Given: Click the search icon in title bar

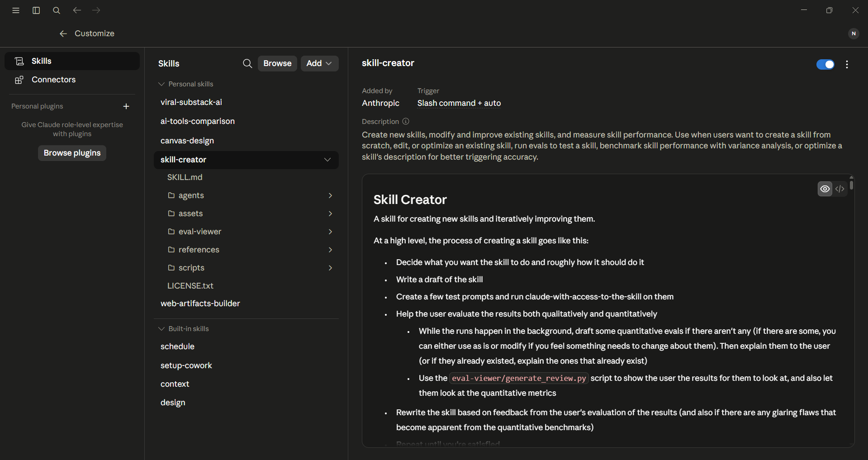Looking at the screenshot, I should [x=57, y=10].
